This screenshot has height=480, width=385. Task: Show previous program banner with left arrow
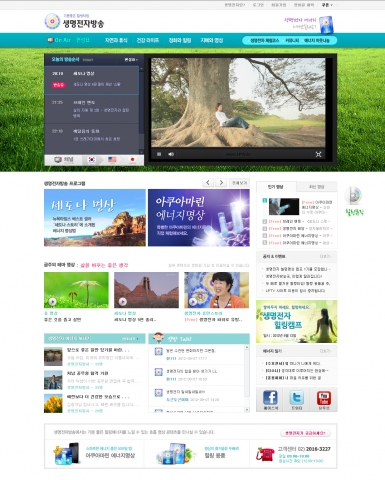pos(208,183)
